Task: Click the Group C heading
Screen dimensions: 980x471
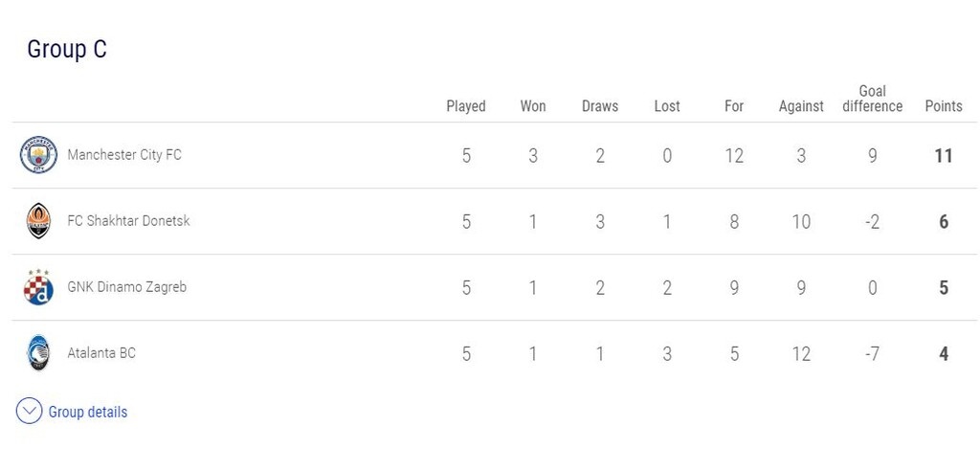Action: 67,50
